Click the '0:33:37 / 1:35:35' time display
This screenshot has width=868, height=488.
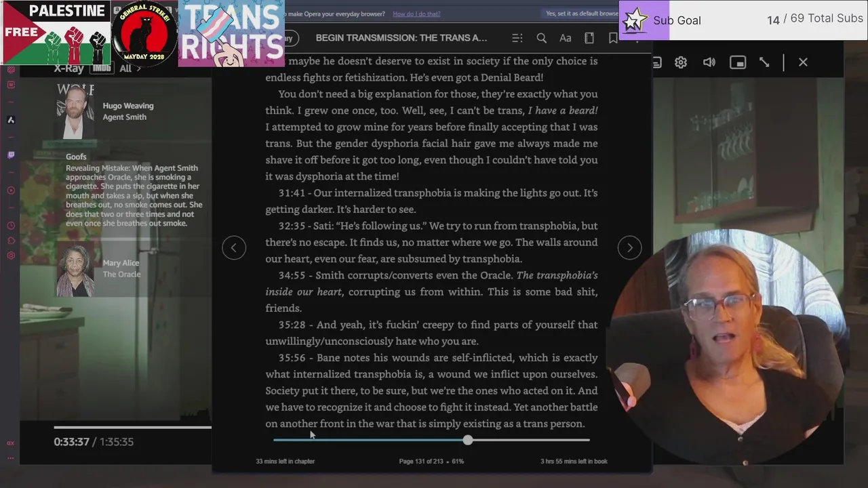coord(94,442)
